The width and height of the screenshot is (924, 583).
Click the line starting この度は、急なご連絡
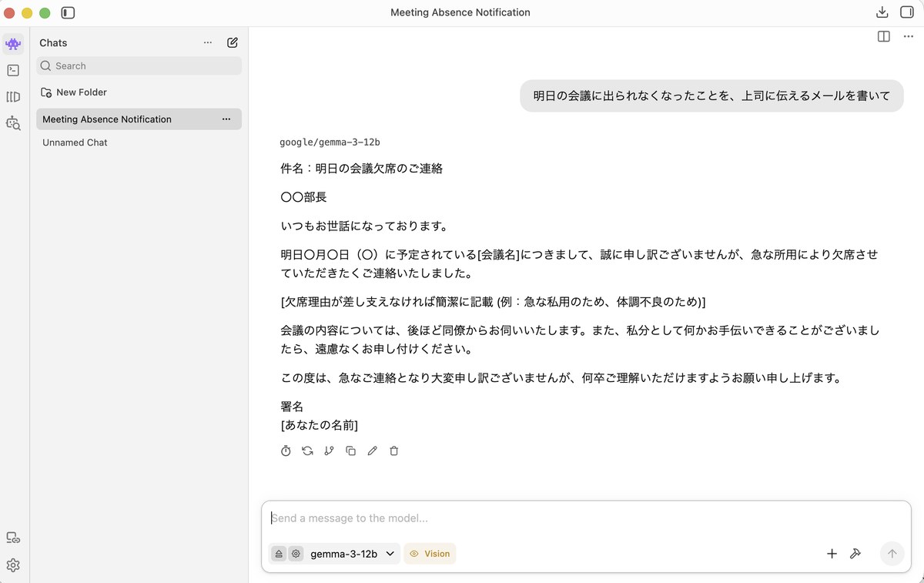click(x=561, y=378)
